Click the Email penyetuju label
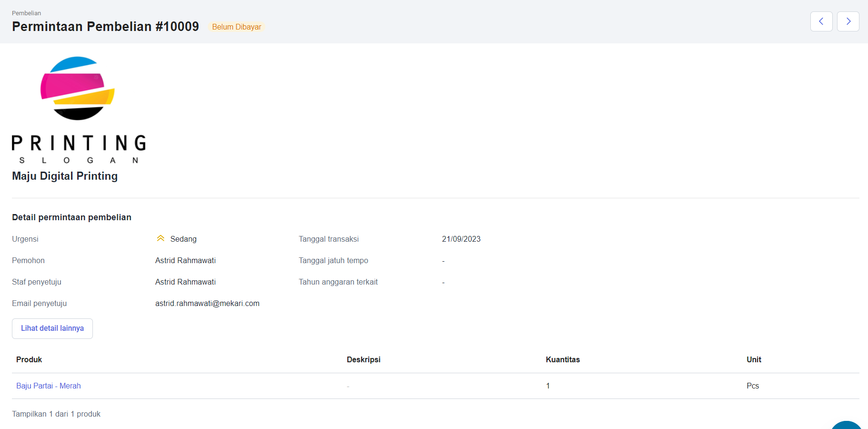This screenshot has height=429, width=868. coord(39,303)
